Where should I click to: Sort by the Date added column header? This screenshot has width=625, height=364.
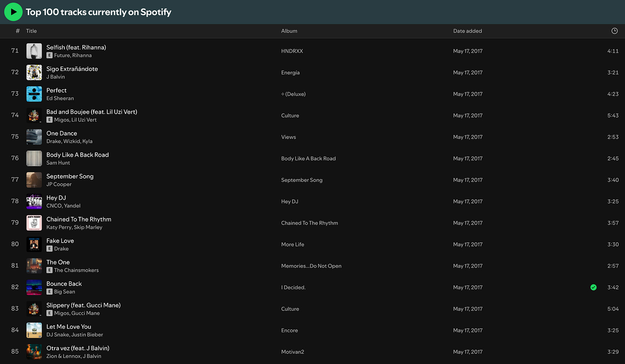coord(467,31)
